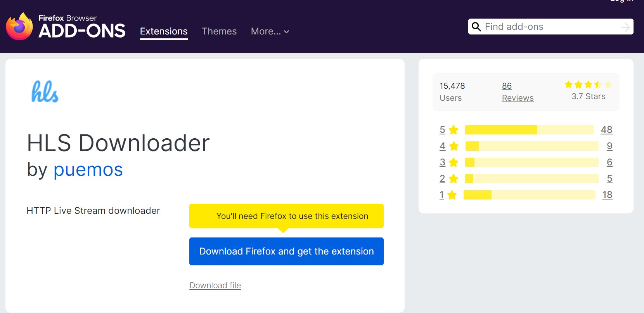The height and width of the screenshot is (313, 644).
Task: Click the Firefox logo icon
Action: [x=19, y=26]
